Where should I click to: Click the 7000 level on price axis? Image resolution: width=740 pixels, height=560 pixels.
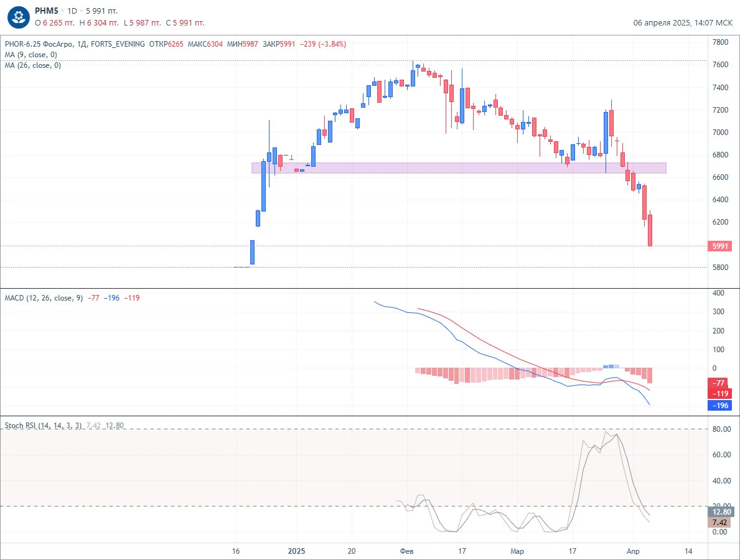pyautogui.click(x=720, y=132)
